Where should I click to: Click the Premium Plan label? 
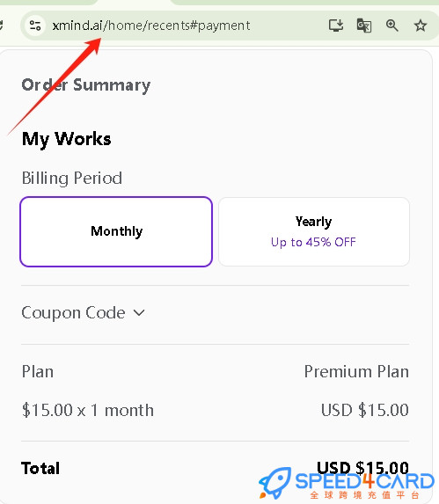point(356,371)
